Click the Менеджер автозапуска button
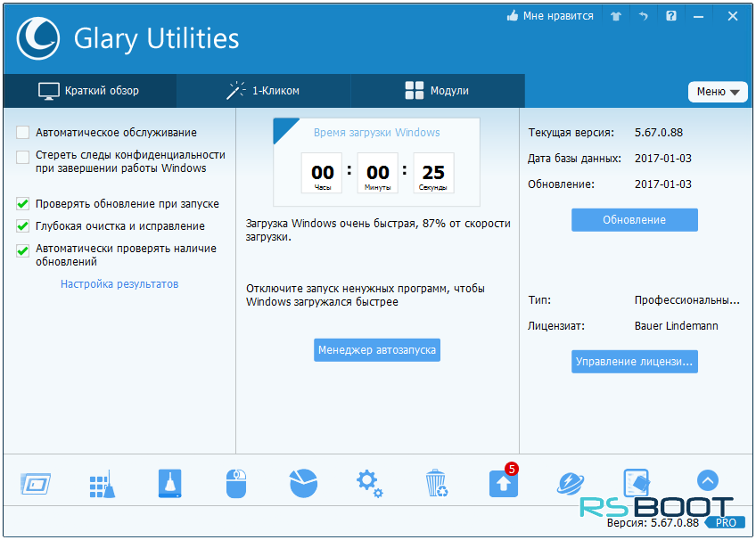The image size is (756, 540). [x=377, y=350]
